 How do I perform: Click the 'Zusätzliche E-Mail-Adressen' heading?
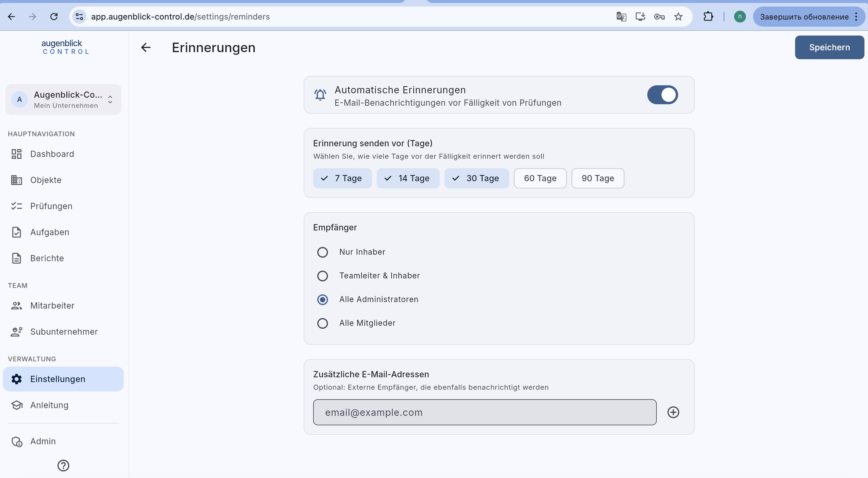coord(371,374)
